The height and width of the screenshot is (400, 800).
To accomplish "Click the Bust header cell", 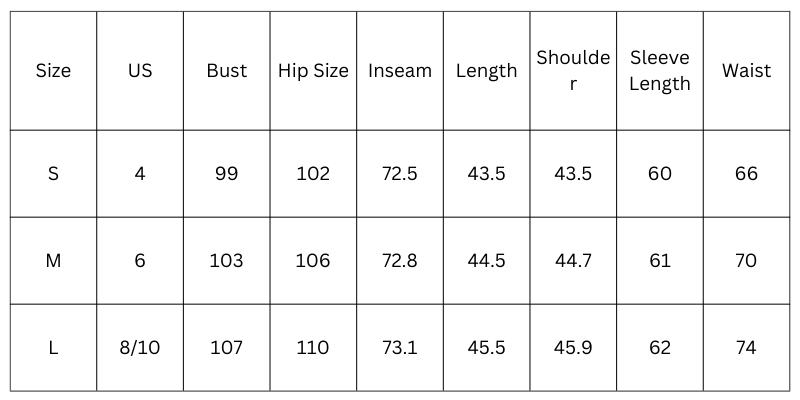I will [x=226, y=71].
